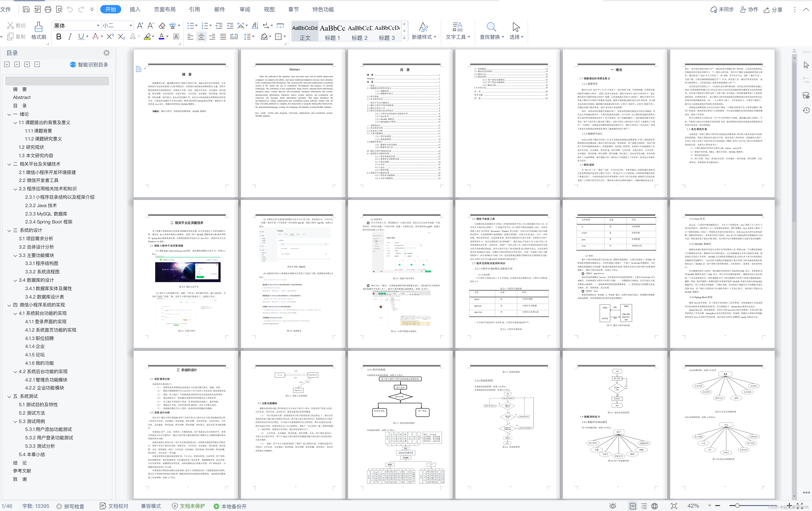
Task: Toggle Compatibility Mode (兼容模式) in status bar
Action: pos(151,506)
